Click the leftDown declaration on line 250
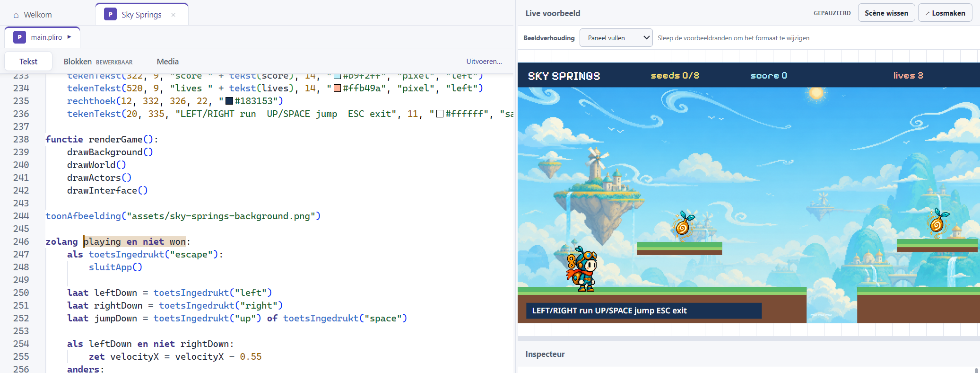The width and height of the screenshot is (980, 373). coord(169,293)
